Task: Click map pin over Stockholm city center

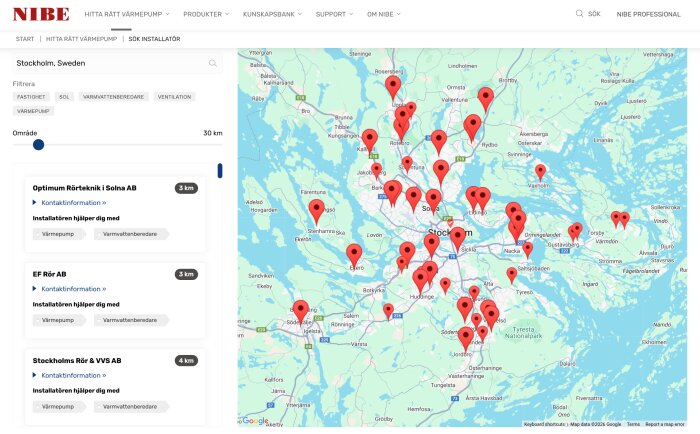Action: [458, 238]
